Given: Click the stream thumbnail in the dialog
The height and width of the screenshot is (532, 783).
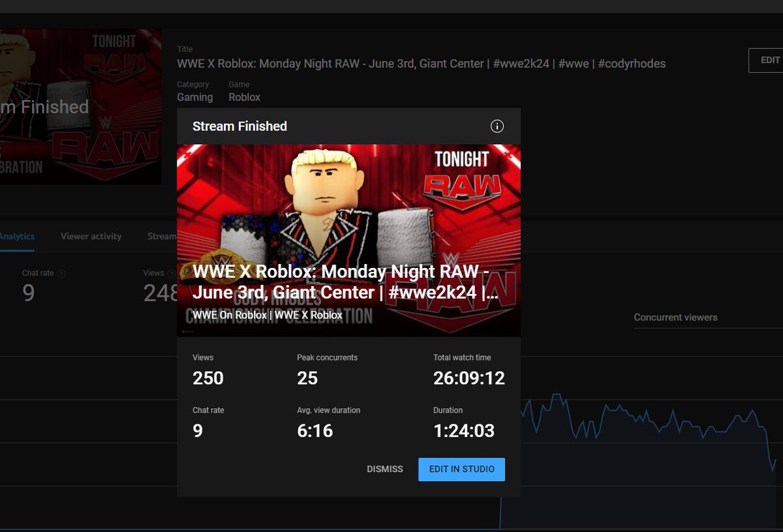Looking at the screenshot, I should [348, 241].
